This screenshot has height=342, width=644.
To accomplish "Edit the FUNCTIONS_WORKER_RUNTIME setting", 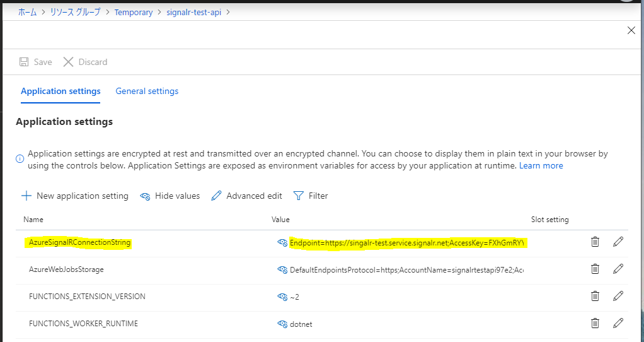I will [x=618, y=323].
